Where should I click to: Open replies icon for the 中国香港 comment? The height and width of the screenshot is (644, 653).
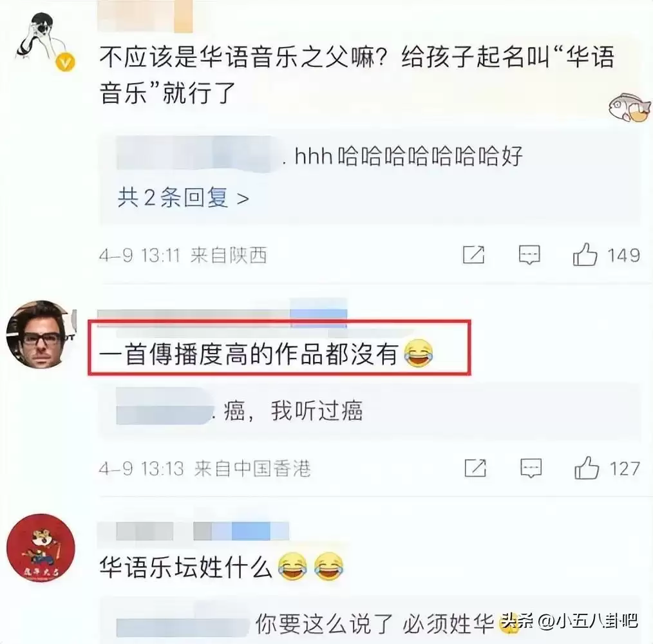[x=531, y=468]
